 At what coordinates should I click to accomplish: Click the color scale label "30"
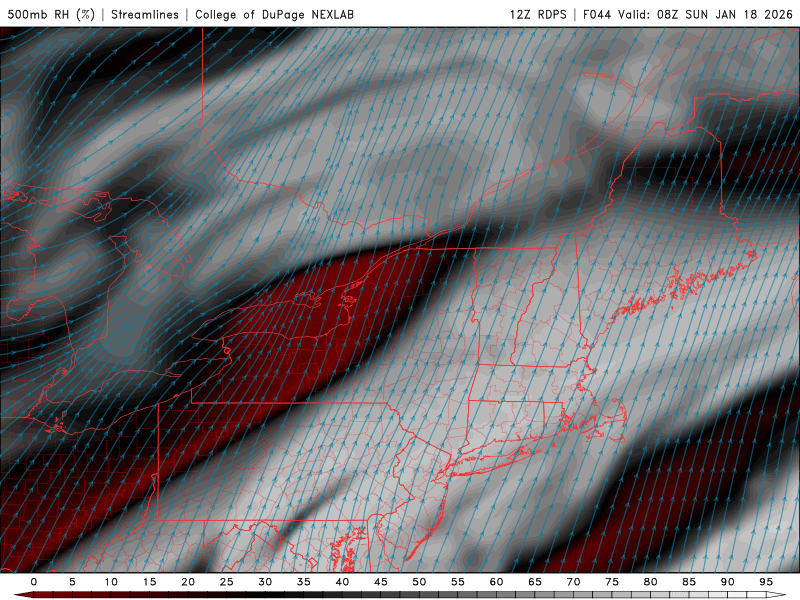click(x=265, y=582)
